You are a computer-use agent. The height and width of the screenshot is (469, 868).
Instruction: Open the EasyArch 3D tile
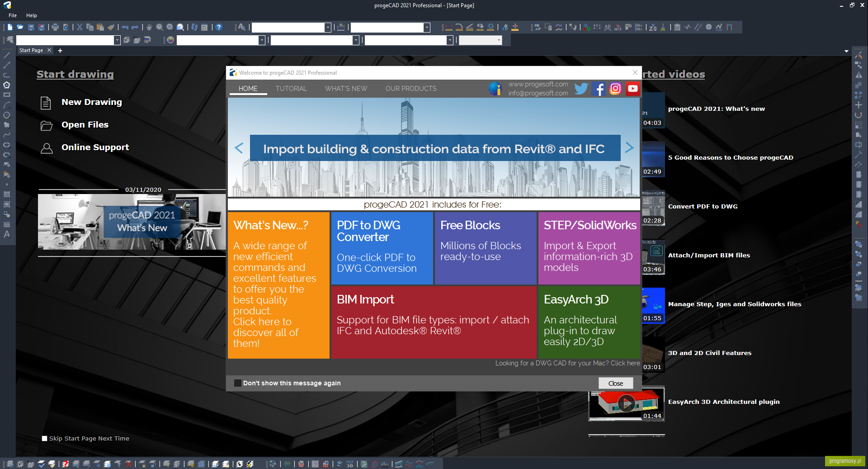click(589, 322)
